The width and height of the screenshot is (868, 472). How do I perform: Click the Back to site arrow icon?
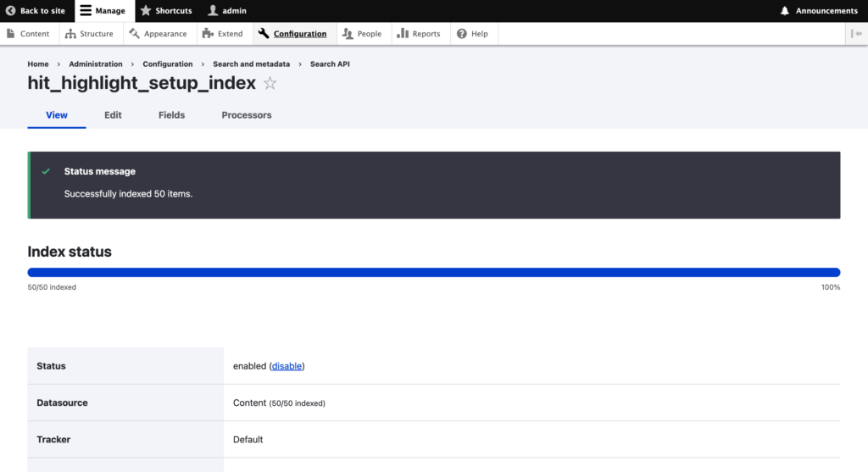click(x=11, y=11)
